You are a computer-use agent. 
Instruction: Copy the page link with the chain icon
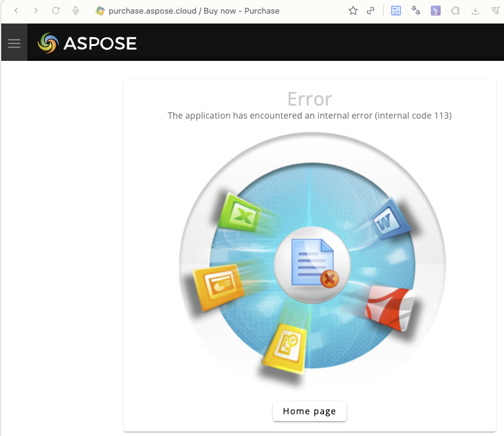[371, 11]
